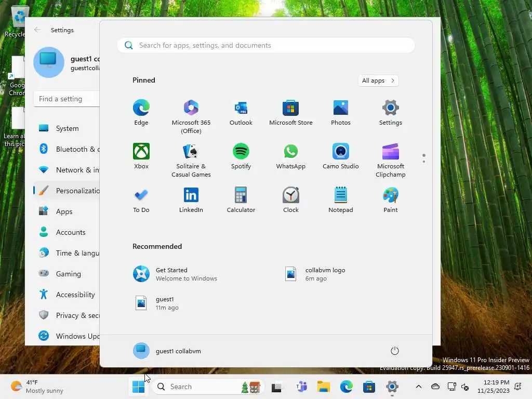Click the Find a setting search box
Image resolution: width=532 pixels, height=399 pixels.
click(x=66, y=99)
